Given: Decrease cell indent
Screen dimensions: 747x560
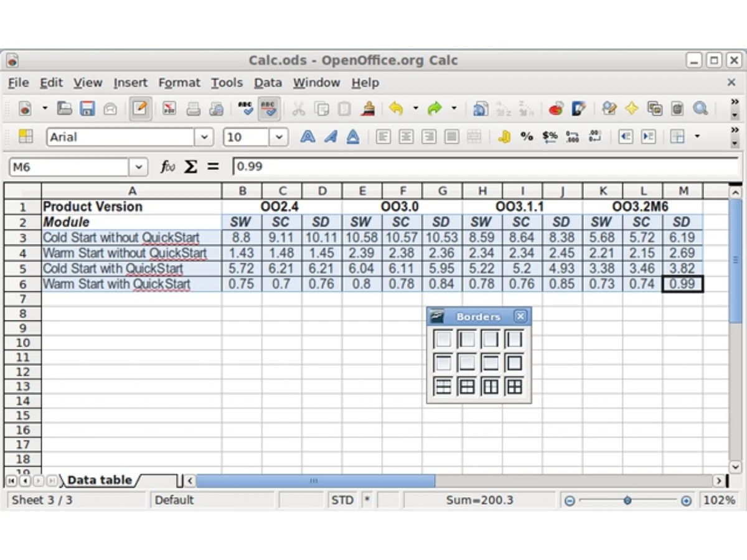Looking at the screenshot, I should [x=626, y=137].
